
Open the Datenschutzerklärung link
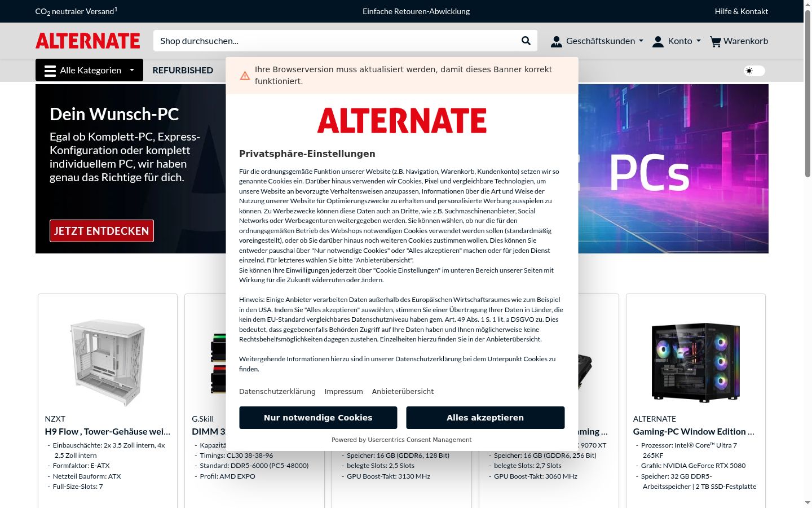click(x=277, y=391)
